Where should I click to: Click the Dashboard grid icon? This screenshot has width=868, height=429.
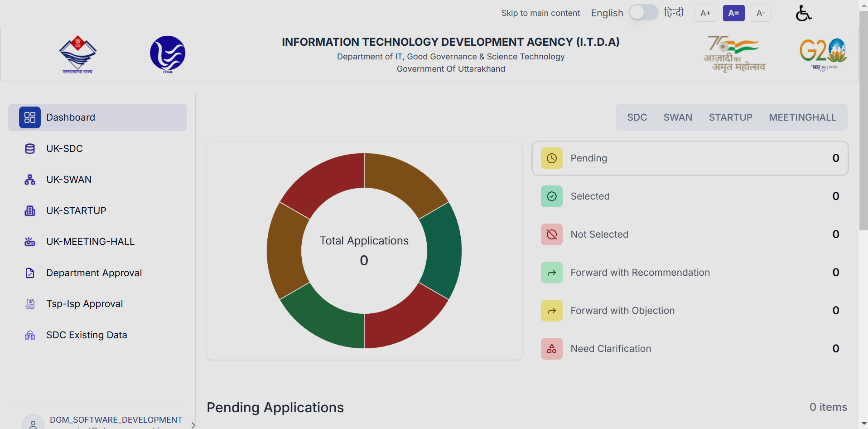tap(30, 117)
